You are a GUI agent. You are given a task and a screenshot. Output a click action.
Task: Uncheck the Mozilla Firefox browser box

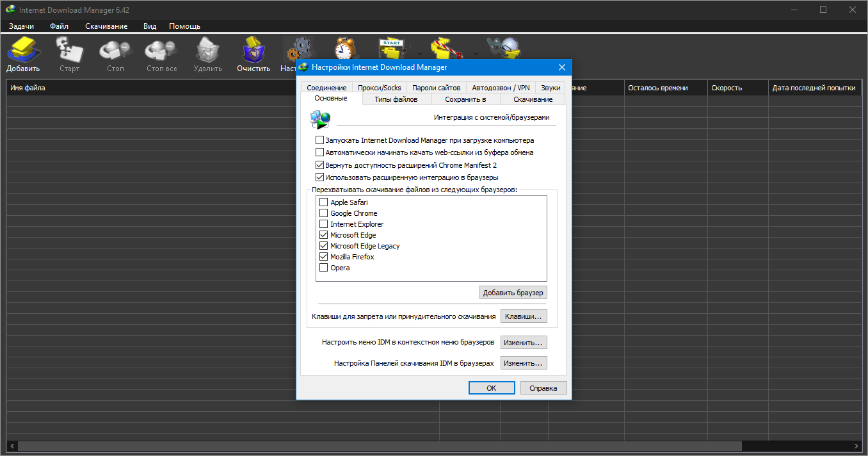pos(323,257)
